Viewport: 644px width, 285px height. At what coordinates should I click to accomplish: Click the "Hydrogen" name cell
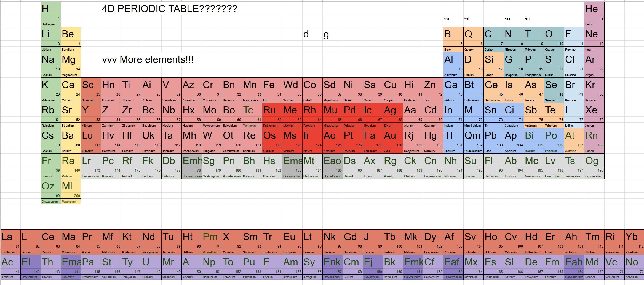(x=51, y=24)
